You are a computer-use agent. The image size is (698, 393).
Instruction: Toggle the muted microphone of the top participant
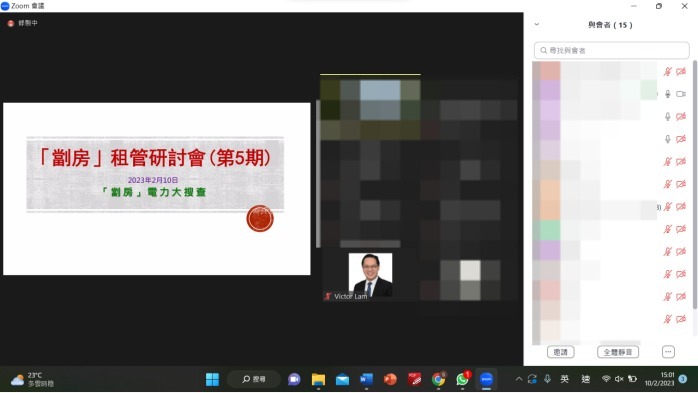[x=667, y=71]
